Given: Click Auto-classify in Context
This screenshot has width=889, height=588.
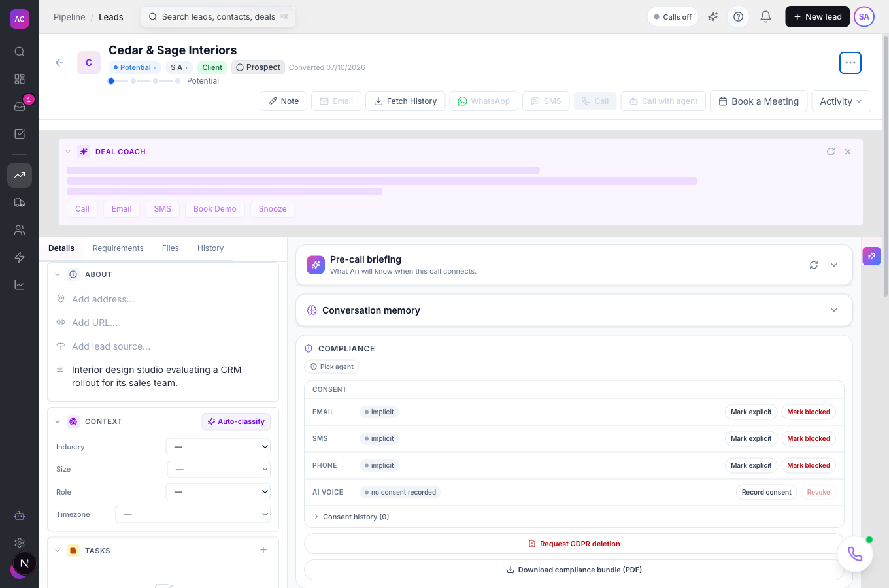Looking at the screenshot, I should [236, 421].
